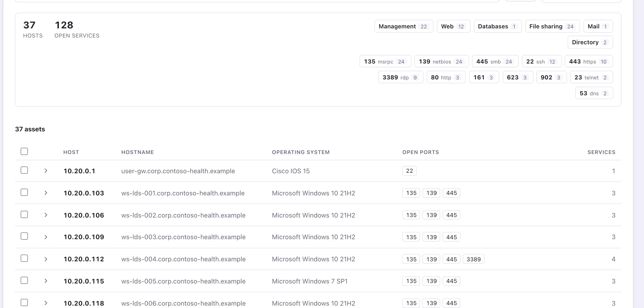This screenshot has width=644, height=308.
Task: Check the row checkbox for 10.20.0.109
Action: (x=24, y=236)
